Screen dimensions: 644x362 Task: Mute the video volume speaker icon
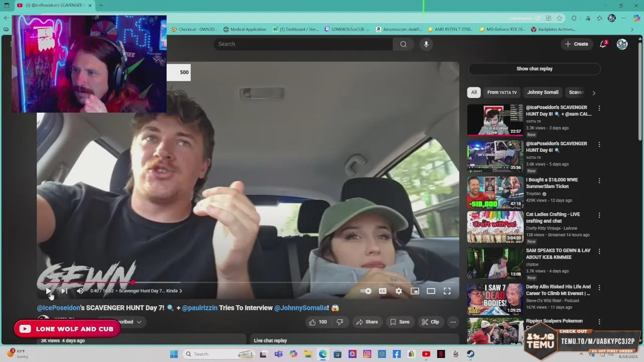[80, 291]
